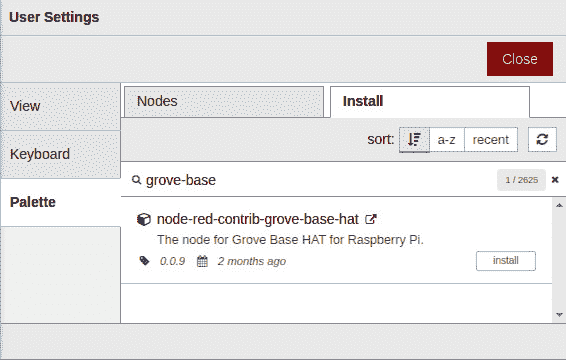Screen dimensions: 566x360
Task: Click the 1 / 2625 result count
Action: point(522,180)
